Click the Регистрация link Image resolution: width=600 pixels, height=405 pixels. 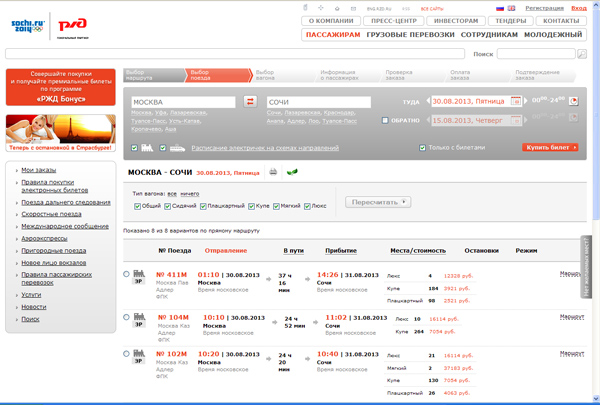click(544, 8)
